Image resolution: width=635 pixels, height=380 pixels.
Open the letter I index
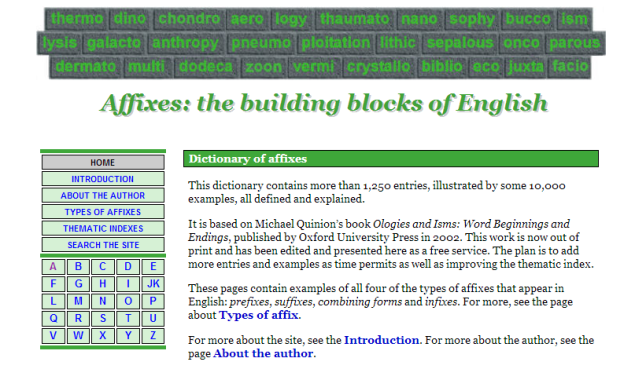[x=128, y=284]
